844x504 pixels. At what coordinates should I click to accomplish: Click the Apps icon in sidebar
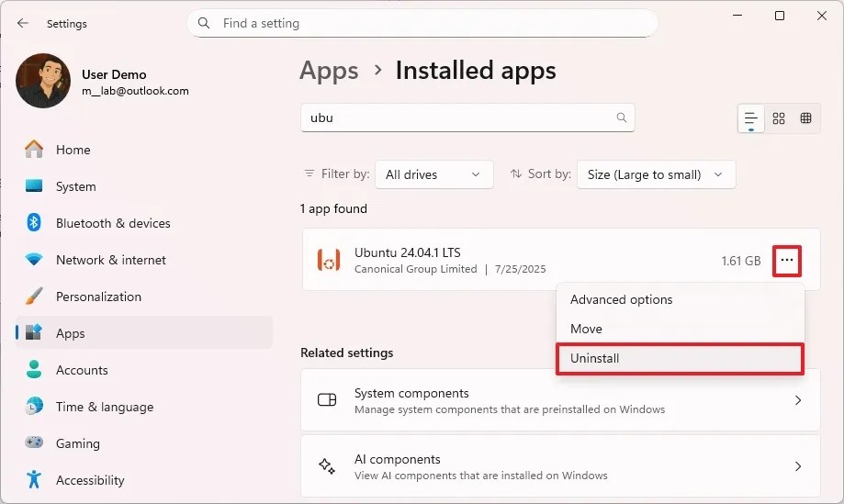pyautogui.click(x=34, y=333)
